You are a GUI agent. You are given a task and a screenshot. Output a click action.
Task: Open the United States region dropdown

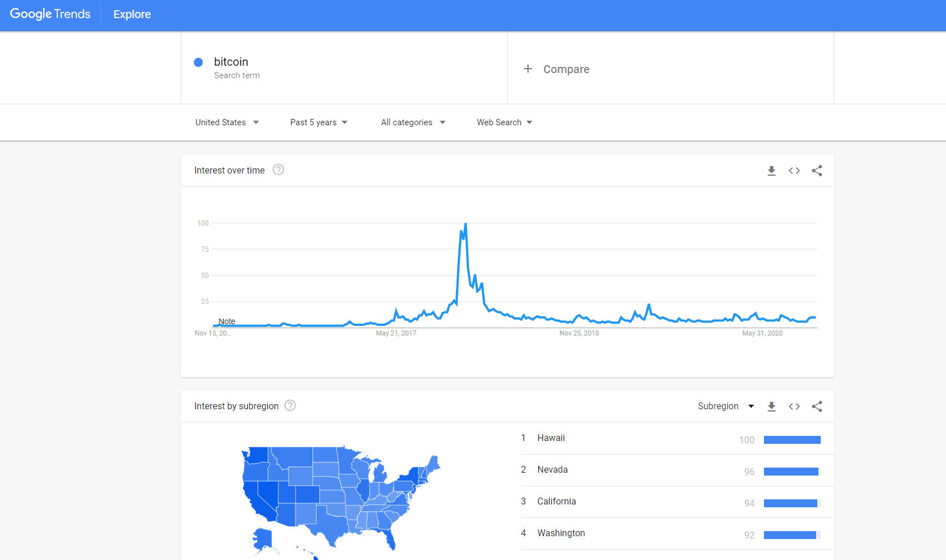pos(226,122)
